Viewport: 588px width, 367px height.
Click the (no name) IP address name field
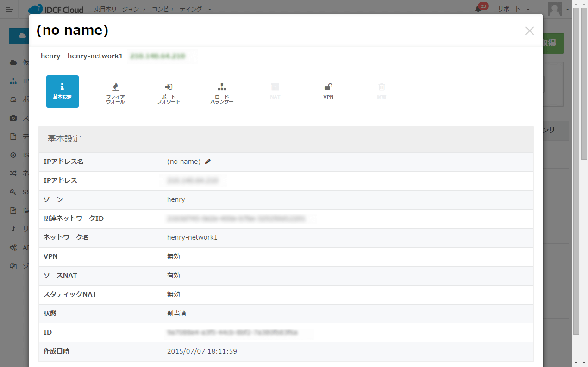coord(183,162)
